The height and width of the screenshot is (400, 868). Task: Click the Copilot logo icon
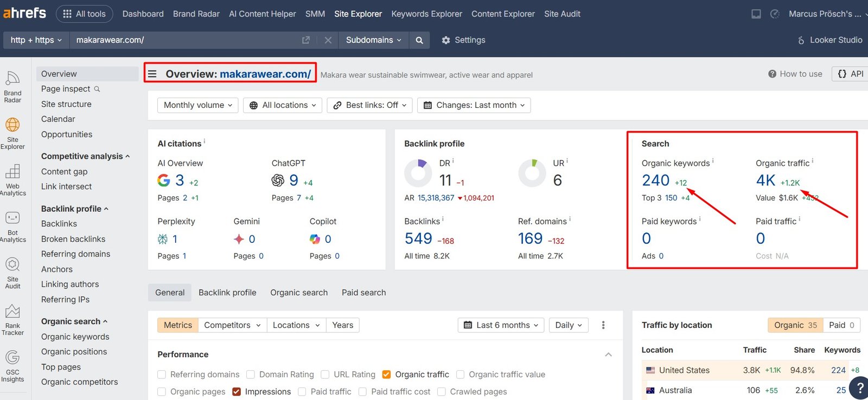click(315, 239)
